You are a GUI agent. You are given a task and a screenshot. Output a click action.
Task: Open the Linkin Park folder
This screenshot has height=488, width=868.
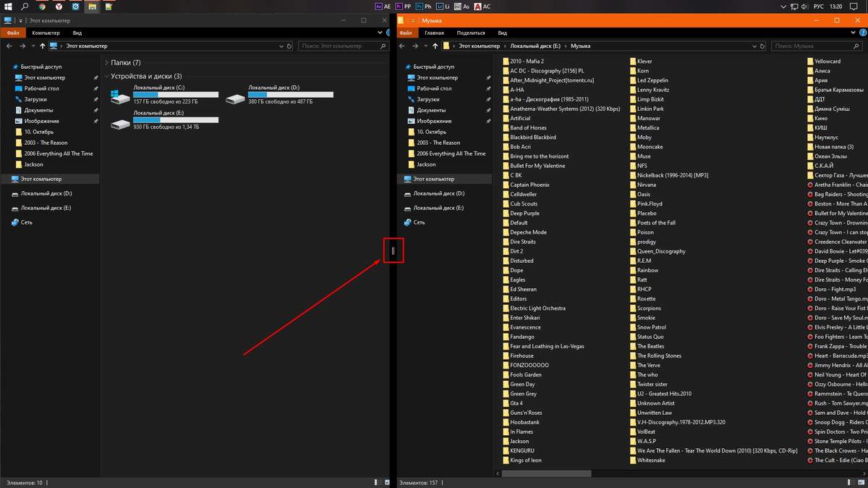pos(650,109)
